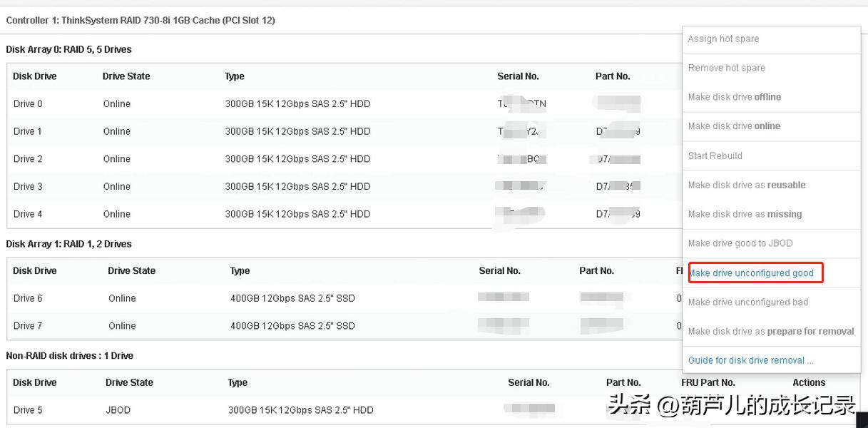
Task: Click Drive 3 row in RAID 5 array
Action: [x=28, y=187]
